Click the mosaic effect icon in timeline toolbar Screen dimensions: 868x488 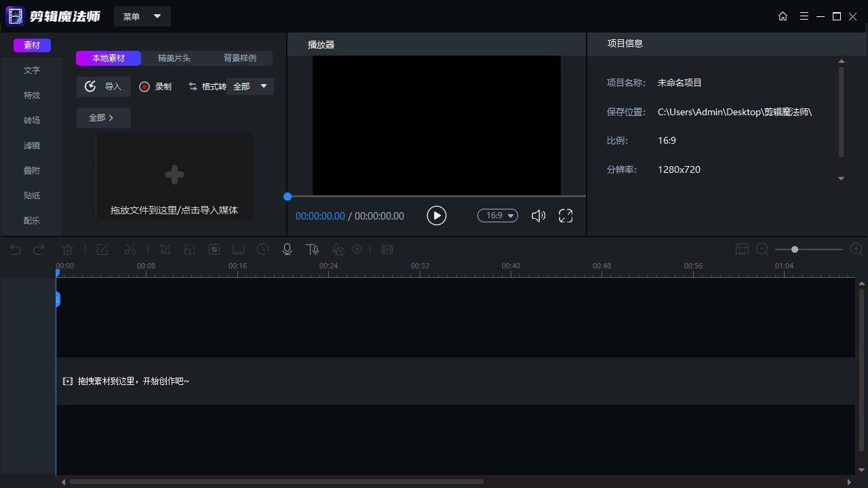tap(214, 249)
